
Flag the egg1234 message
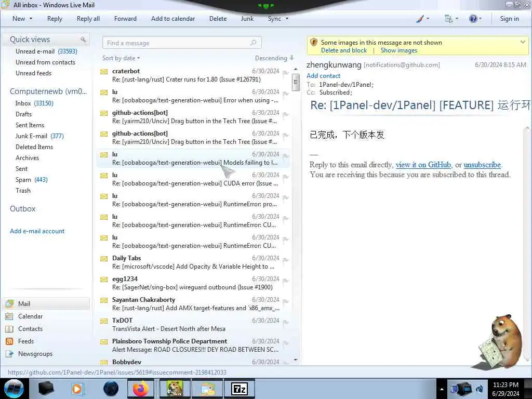pos(286,281)
